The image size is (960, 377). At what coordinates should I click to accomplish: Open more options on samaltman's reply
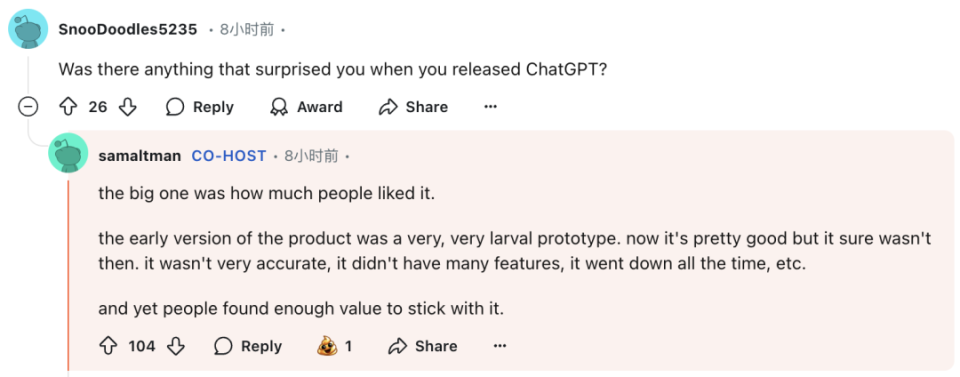[x=500, y=346]
